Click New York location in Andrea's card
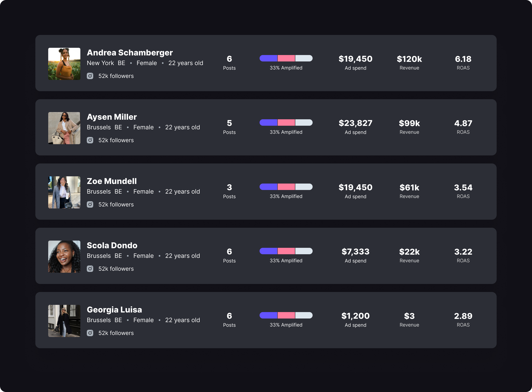Viewport: 532px width, 392px height. [100, 63]
